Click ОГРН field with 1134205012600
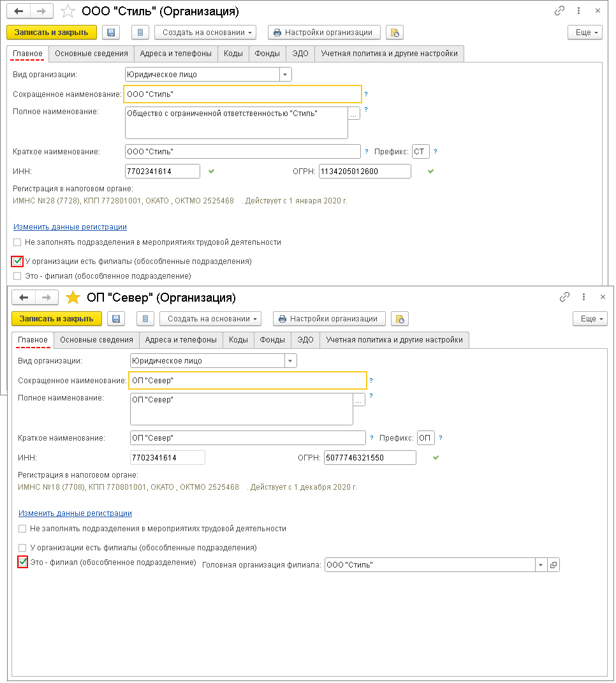This screenshot has height=683, width=616. point(365,171)
